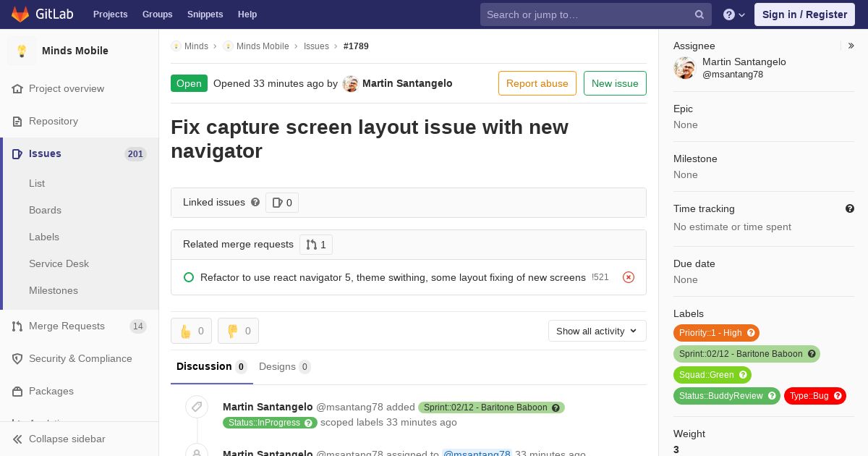The height and width of the screenshot is (456, 868).
Task: Click the Martin Santangelo author name link
Action: click(x=407, y=83)
